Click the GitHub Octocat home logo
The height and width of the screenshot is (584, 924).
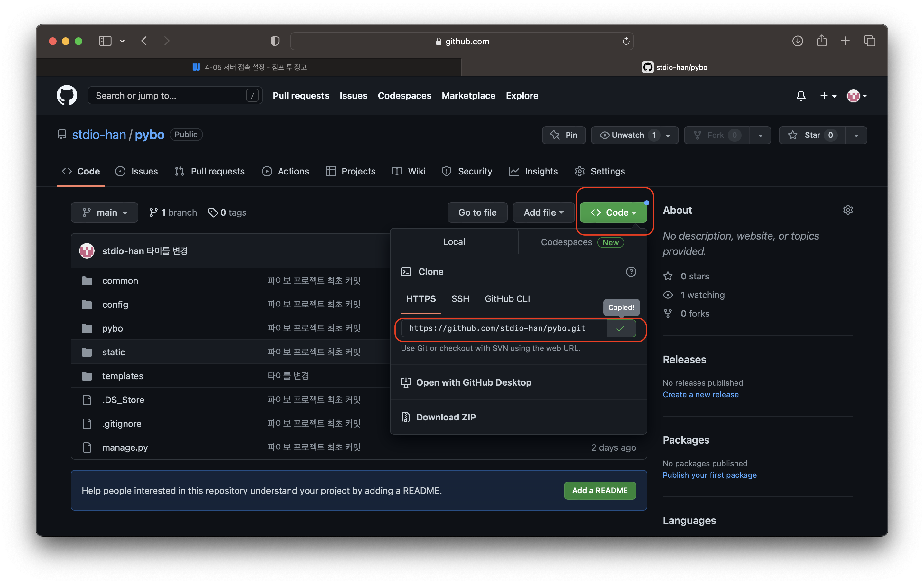point(67,95)
